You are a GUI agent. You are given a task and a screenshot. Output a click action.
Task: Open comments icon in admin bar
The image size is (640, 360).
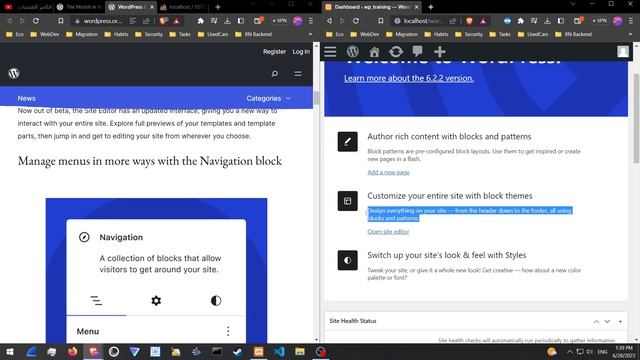[417, 51]
